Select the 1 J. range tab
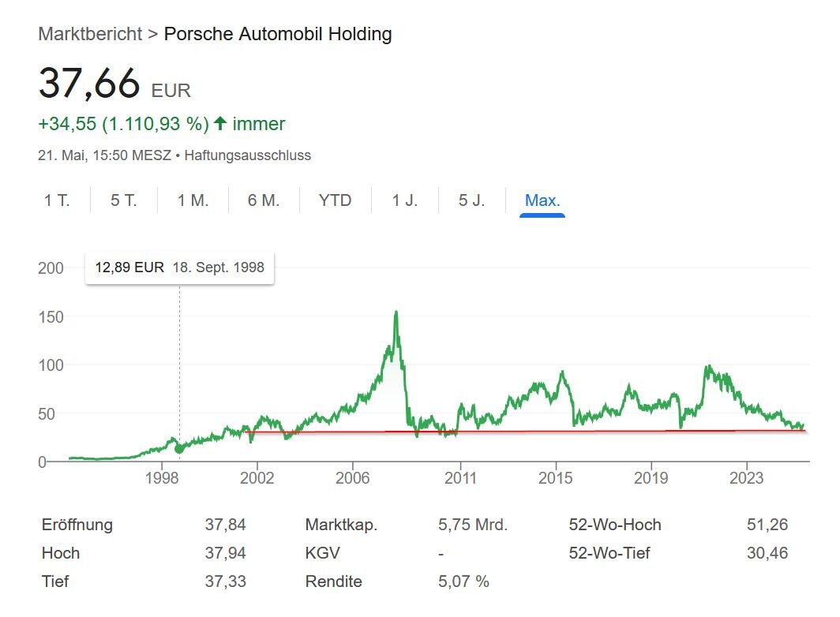This screenshot has width=840, height=617. tap(405, 200)
